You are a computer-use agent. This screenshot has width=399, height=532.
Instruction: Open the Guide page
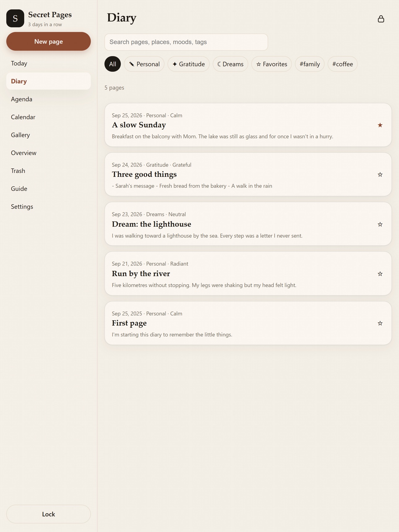(49, 189)
